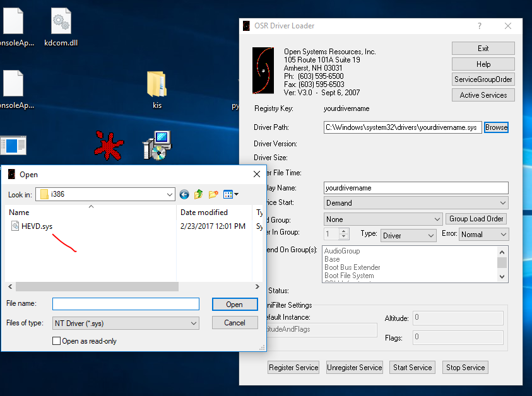Click the File name text field
The image size is (532, 396).
click(x=126, y=304)
